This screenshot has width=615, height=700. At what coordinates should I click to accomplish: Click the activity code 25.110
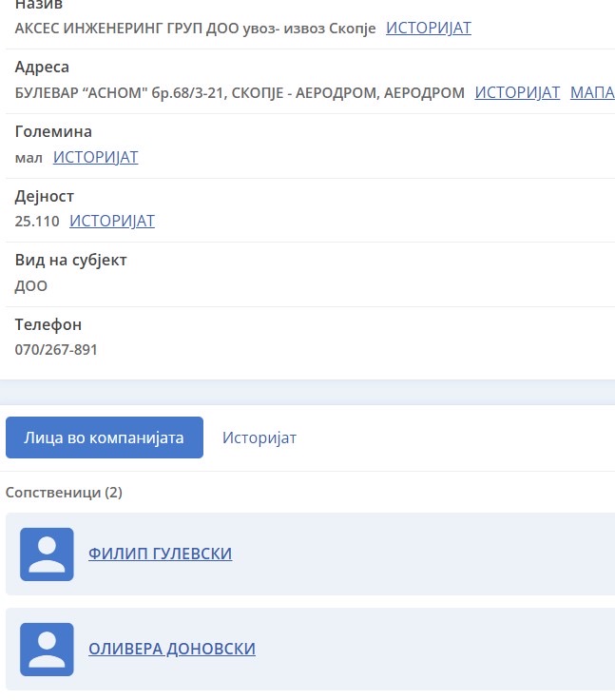click(x=37, y=222)
